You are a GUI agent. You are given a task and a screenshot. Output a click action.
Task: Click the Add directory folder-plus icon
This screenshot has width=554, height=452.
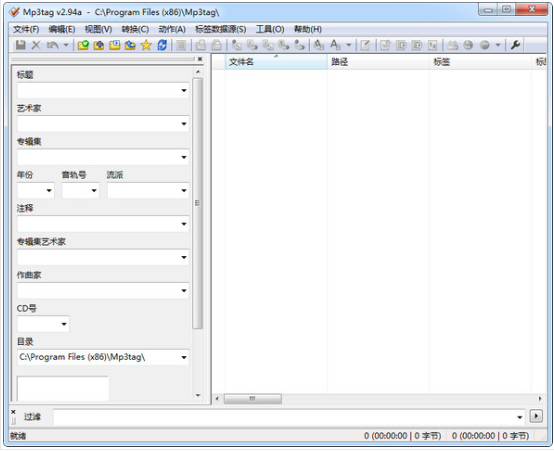(99, 45)
